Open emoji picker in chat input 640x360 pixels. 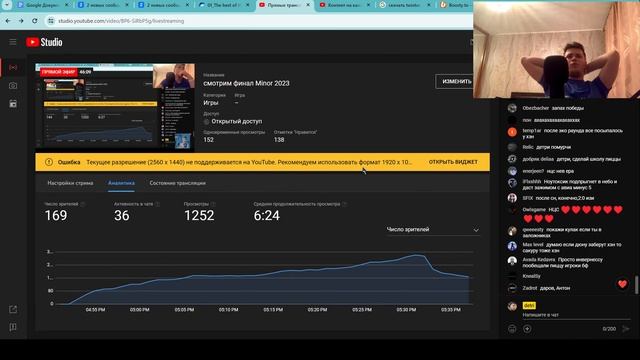click(x=512, y=329)
